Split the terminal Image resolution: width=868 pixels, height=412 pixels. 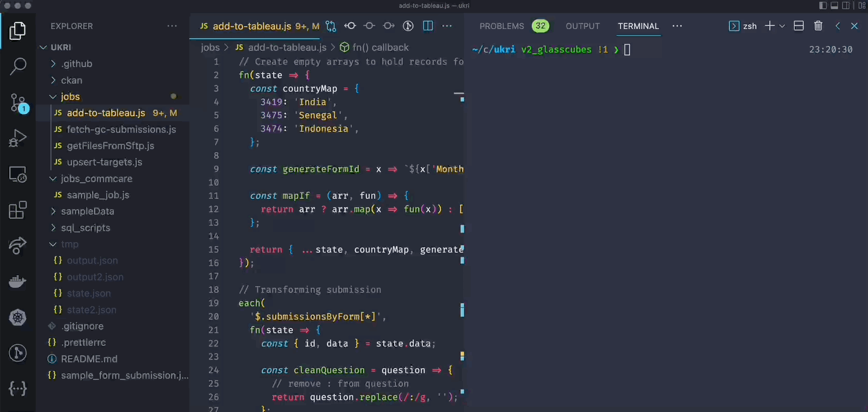coord(799,26)
